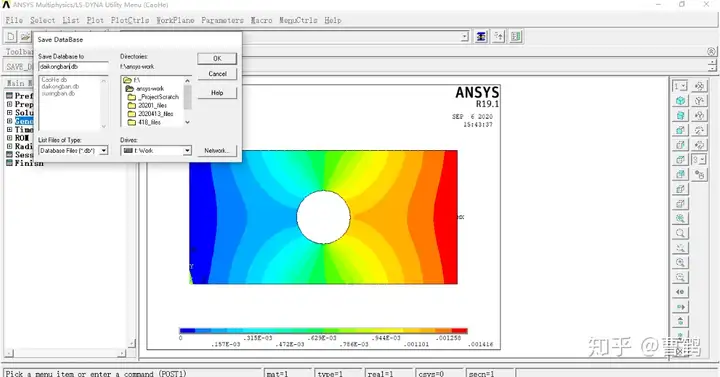This screenshot has height=377, width=720.
Task: Click the dark blue end of contour legend
Action: (188, 330)
